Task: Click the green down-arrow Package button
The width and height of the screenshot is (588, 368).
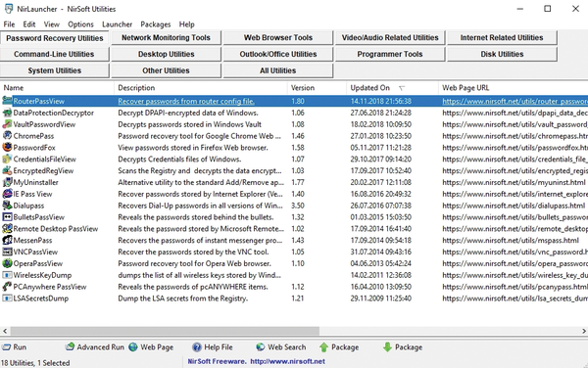Action: coord(403,347)
